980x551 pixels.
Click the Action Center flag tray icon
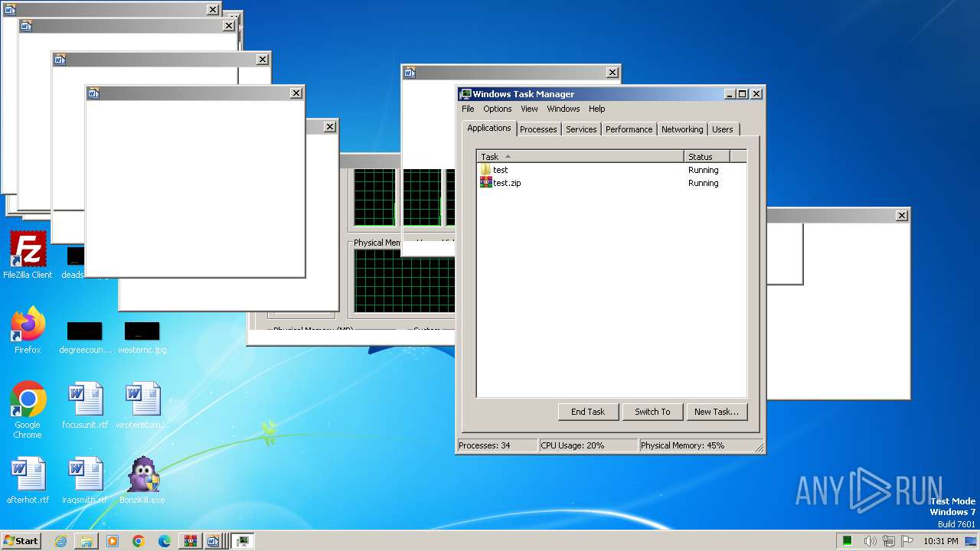tap(909, 541)
